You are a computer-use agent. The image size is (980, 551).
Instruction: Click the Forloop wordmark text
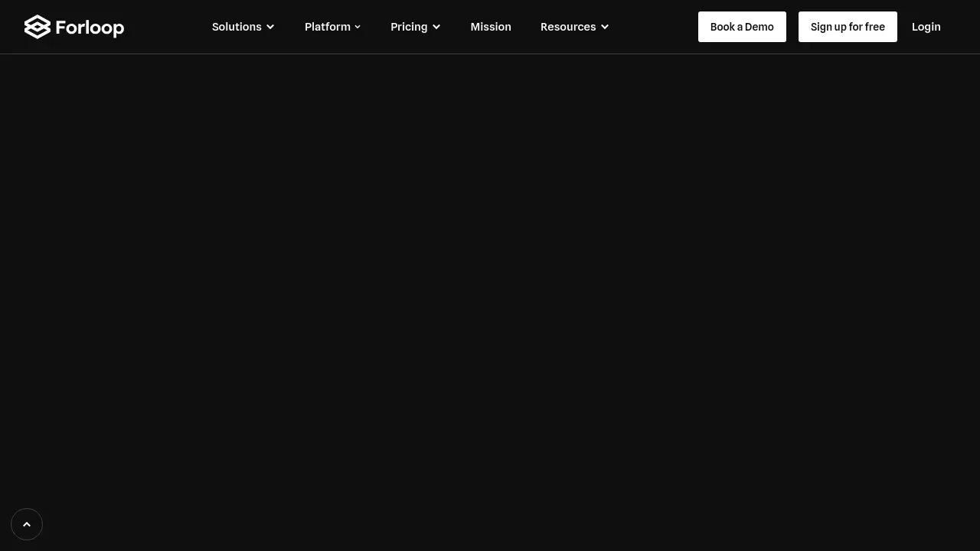pos(90,28)
